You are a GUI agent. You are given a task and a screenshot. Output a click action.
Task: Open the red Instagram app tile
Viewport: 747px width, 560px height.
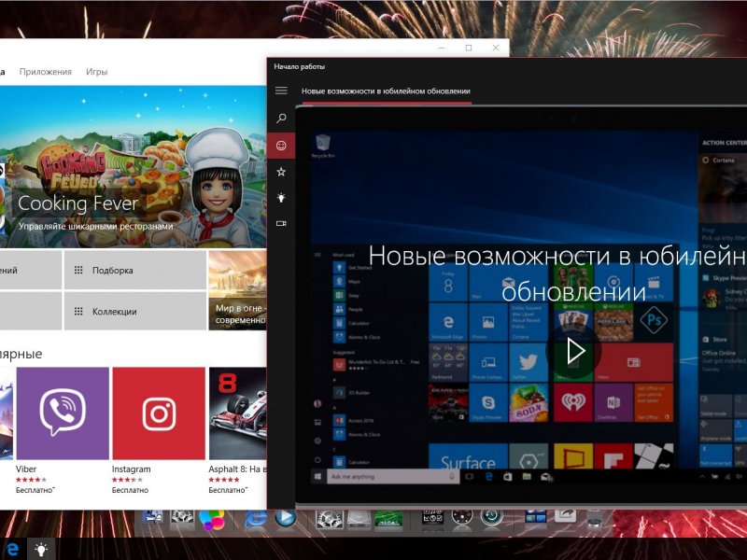click(x=159, y=413)
